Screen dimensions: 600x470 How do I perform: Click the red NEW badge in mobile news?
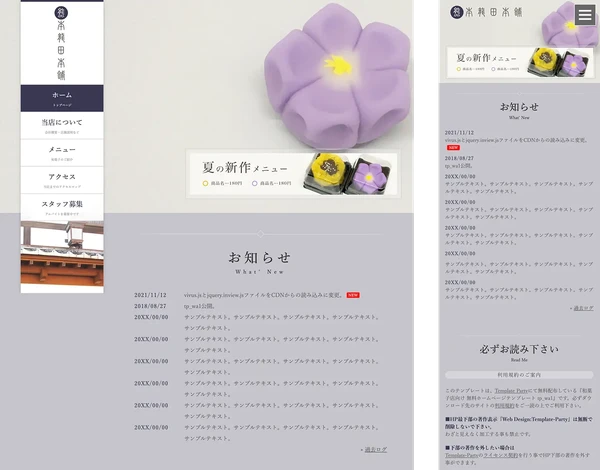453,147
